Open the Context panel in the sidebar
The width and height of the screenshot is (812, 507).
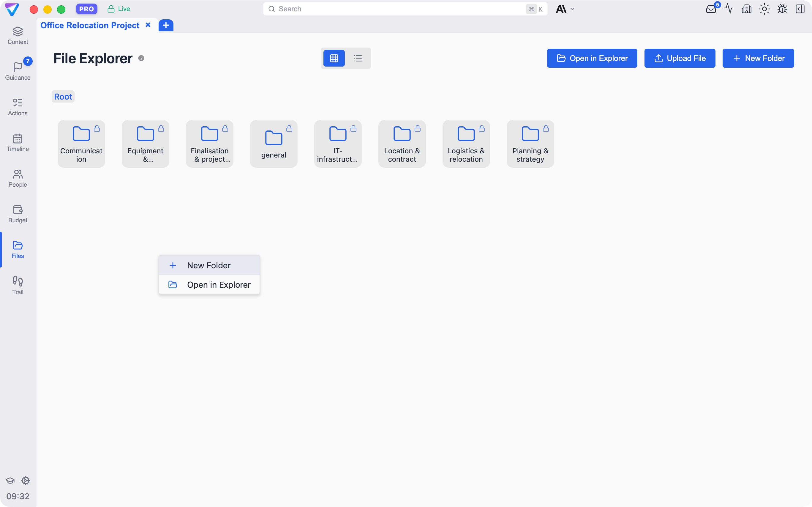tap(18, 34)
